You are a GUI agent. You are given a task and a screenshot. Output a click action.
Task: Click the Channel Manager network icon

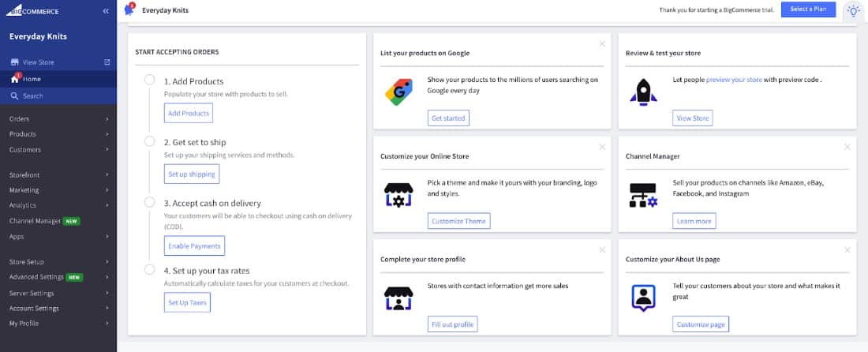(643, 195)
